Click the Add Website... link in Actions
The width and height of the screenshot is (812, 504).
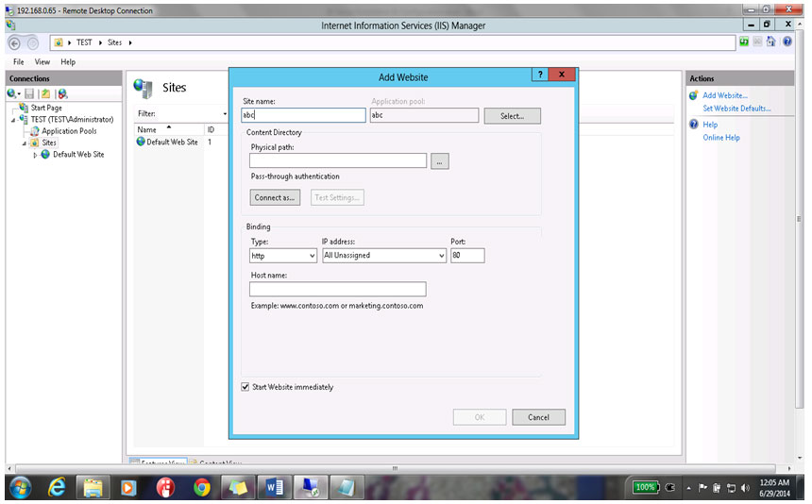click(725, 95)
